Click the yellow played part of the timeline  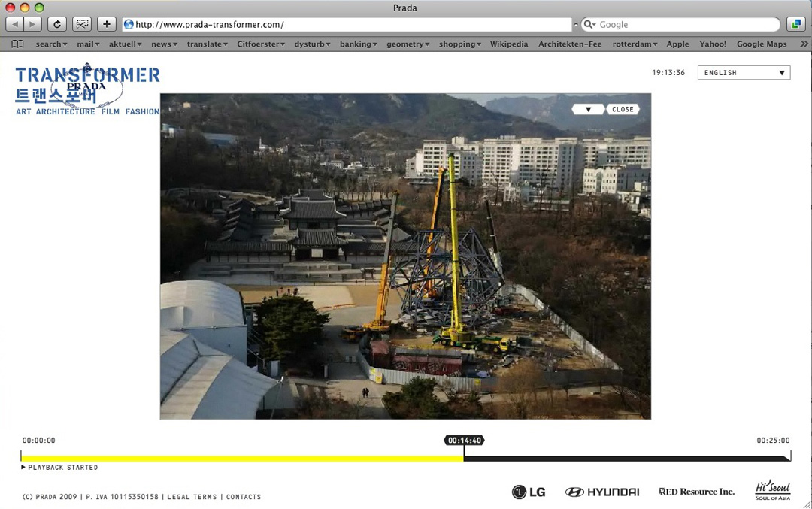(x=242, y=459)
